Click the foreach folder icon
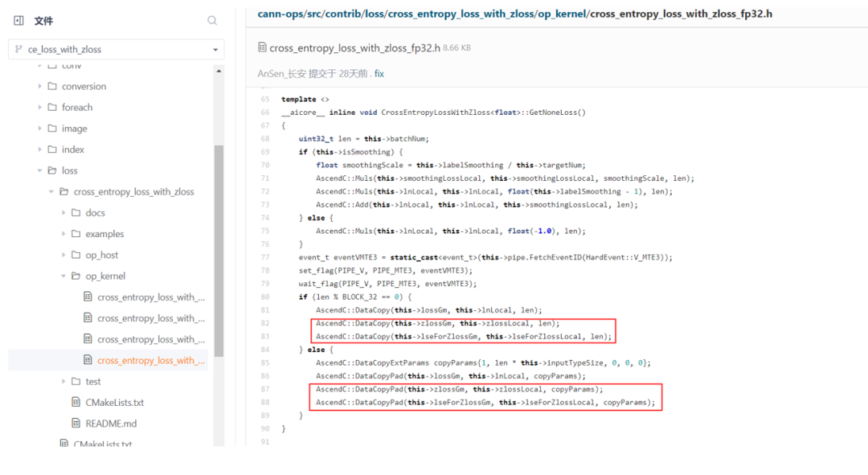The height and width of the screenshot is (475, 868). [x=52, y=107]
